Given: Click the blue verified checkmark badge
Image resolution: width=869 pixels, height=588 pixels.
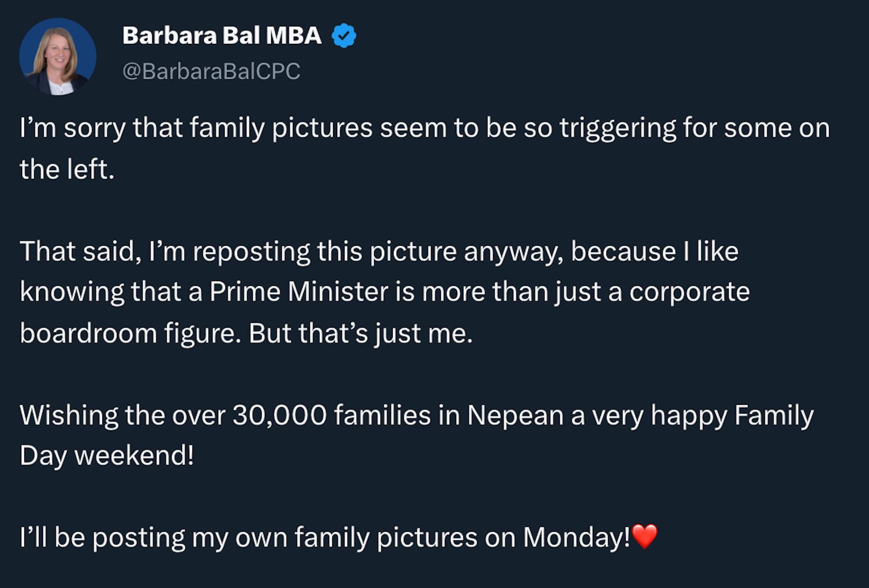Looking at the screenshot, I should click(344, 36).
